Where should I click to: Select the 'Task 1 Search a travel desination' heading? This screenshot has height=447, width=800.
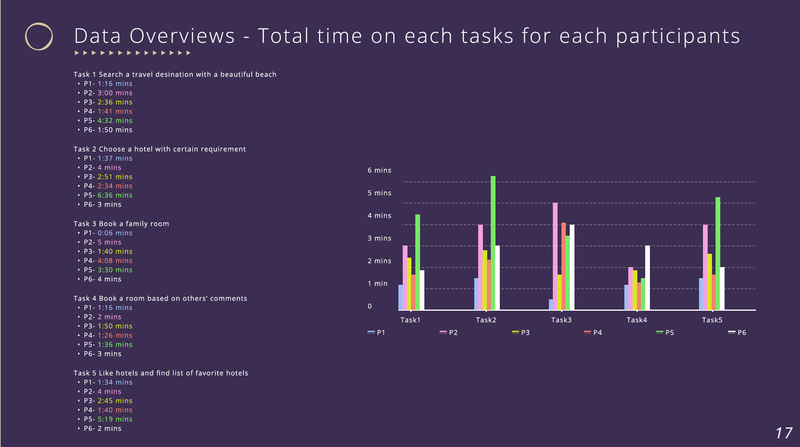[175, 74]
